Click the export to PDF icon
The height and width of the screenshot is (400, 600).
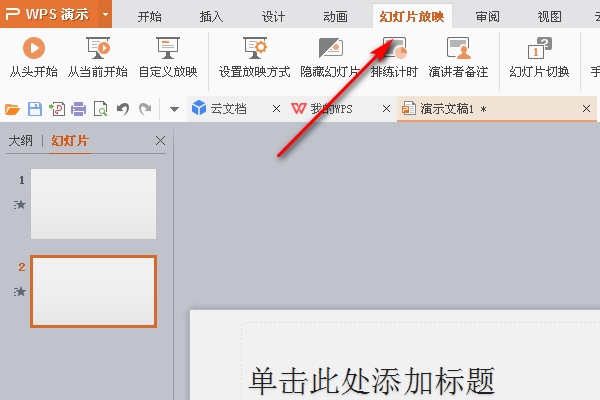pos(57,109)
